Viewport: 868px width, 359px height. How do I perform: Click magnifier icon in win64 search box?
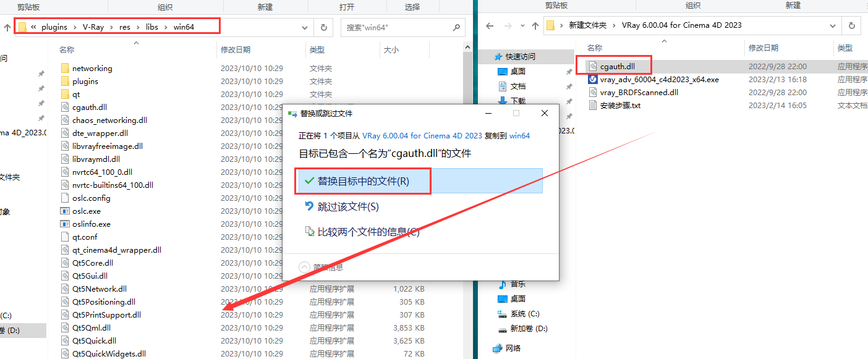456,27
